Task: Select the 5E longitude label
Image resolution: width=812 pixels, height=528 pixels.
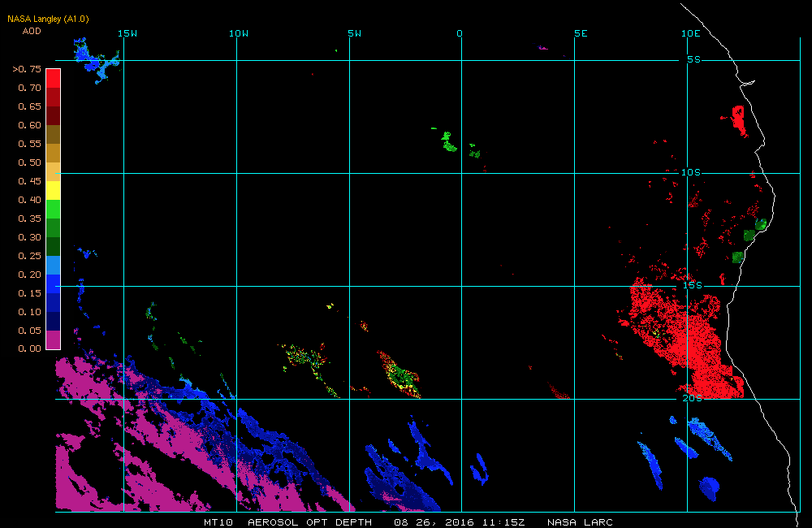Action: [x=581, y=33]
